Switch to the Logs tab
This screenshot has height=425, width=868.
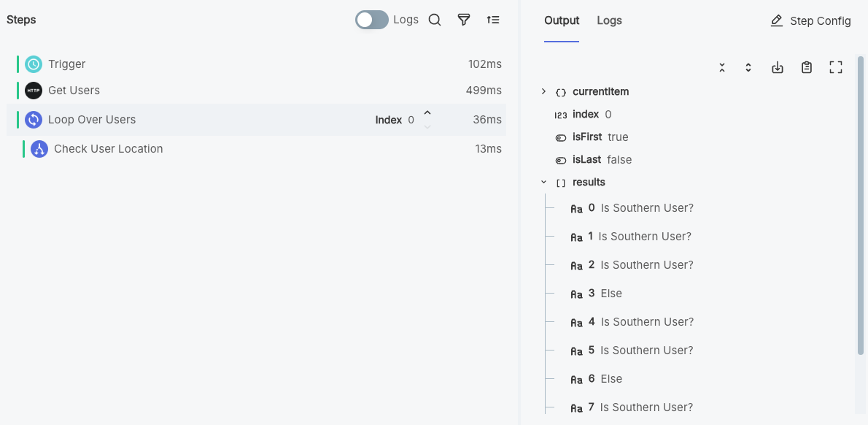click(609, 20)
